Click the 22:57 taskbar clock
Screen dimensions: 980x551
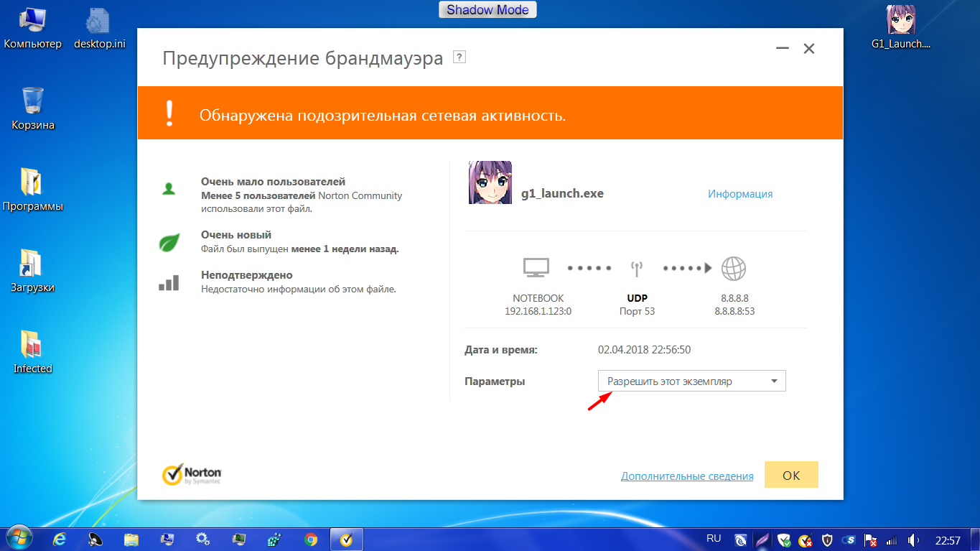tap(948, 540)
